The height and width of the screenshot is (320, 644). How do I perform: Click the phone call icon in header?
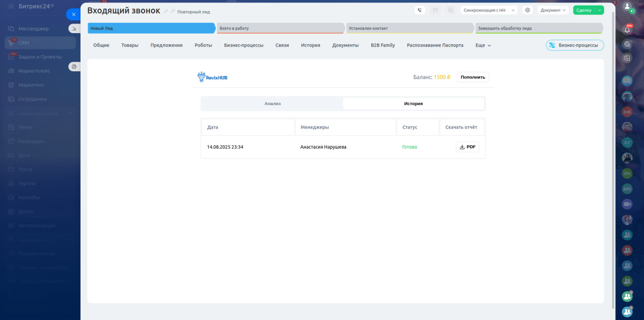[420, 10]
